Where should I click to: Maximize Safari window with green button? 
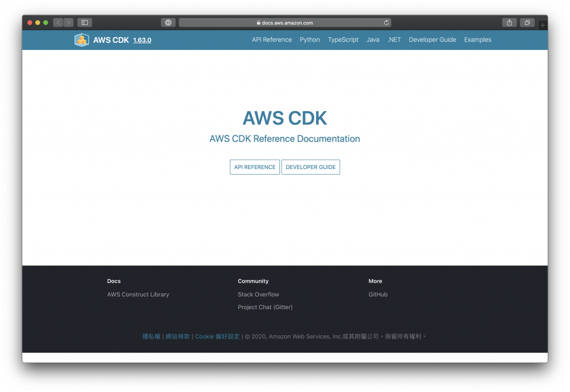point(46,22)
